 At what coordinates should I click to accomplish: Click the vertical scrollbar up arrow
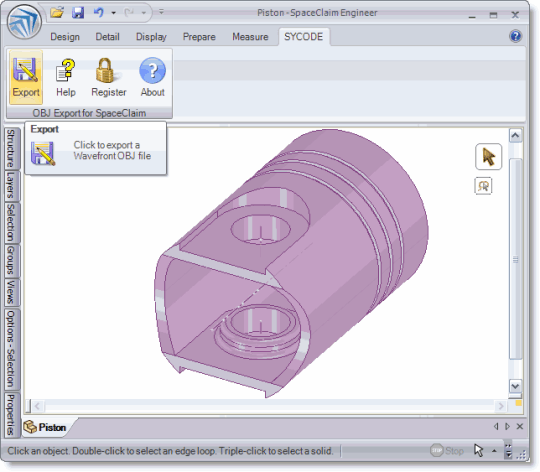[x=515, y=135]
